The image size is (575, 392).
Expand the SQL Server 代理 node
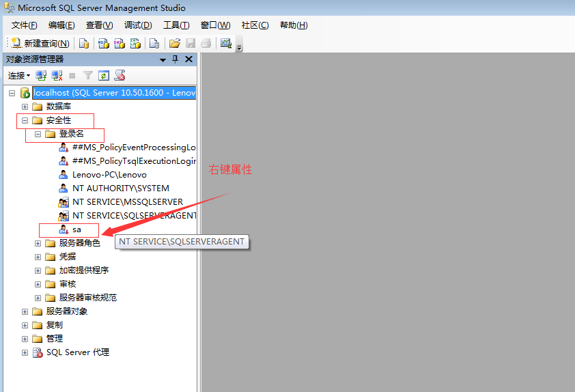(x=25, y=353)
